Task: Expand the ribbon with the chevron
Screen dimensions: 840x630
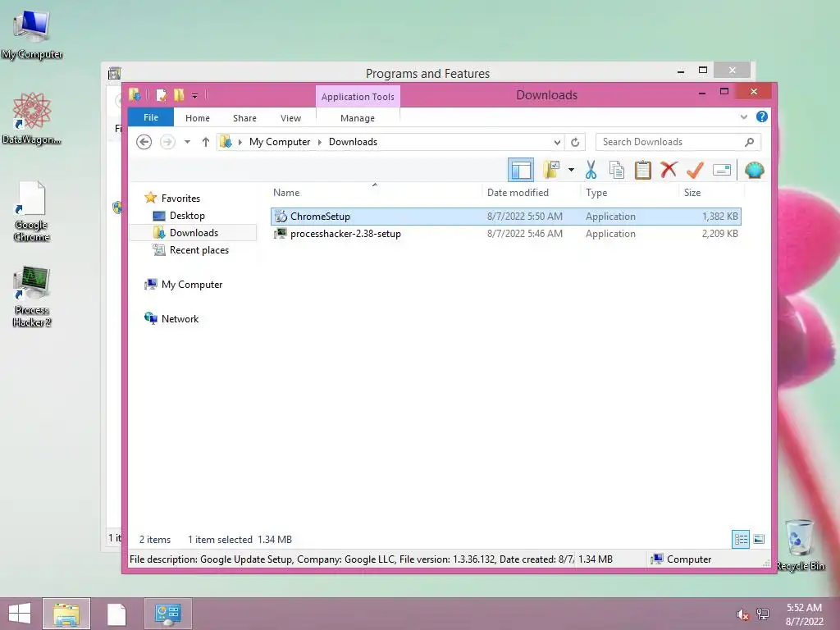Action: 743,116
